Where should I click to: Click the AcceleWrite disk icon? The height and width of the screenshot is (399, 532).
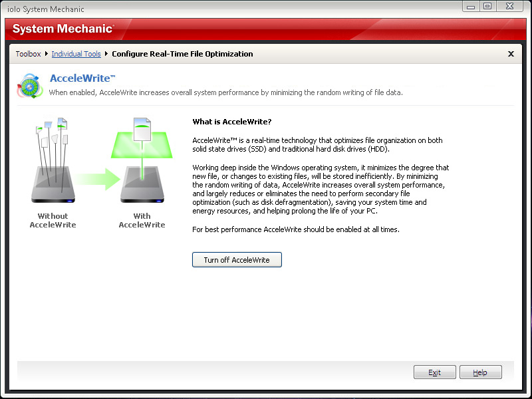point(30,86)
